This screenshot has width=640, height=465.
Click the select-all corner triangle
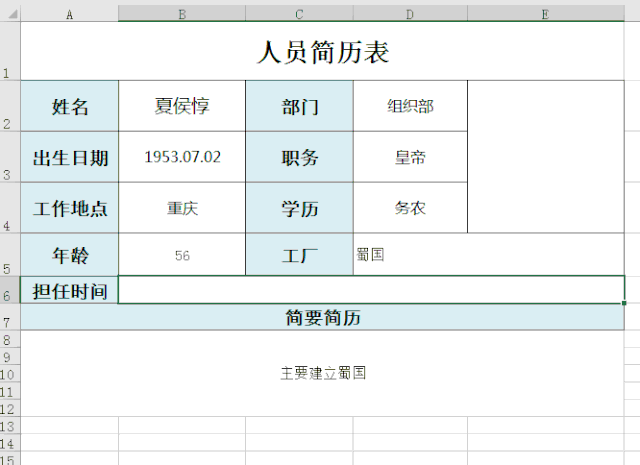(x=13, y=14)
